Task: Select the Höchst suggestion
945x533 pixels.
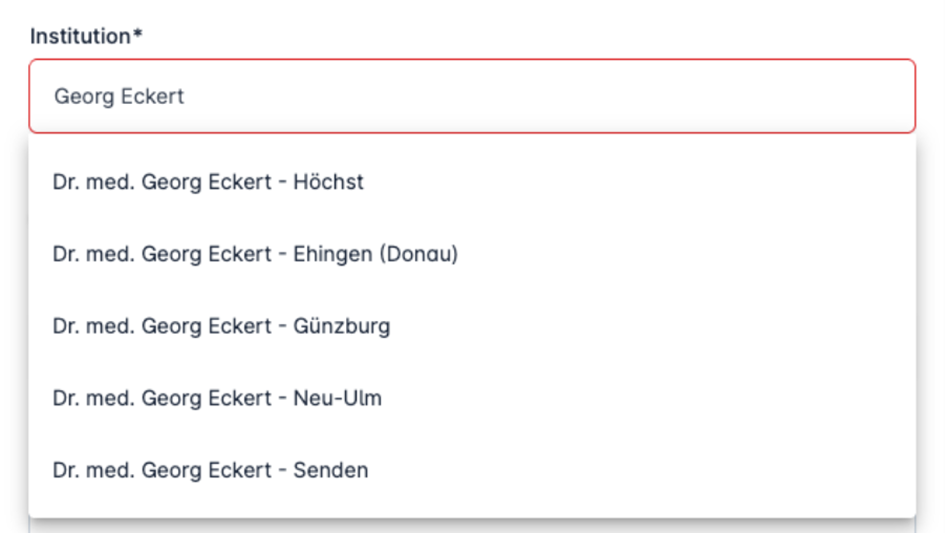Action: (208, 182)
